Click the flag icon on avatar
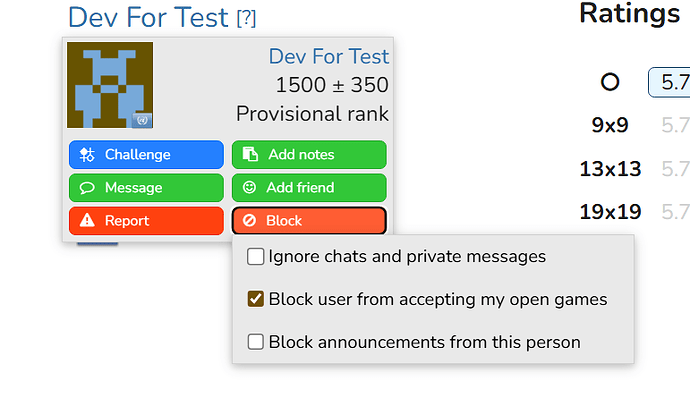 (x=142, y=120)
